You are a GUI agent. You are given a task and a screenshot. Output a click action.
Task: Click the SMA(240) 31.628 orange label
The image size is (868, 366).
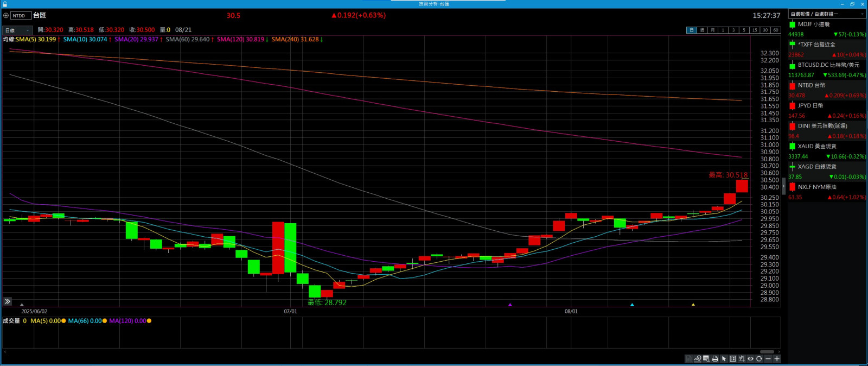click(x=295, y=40)
